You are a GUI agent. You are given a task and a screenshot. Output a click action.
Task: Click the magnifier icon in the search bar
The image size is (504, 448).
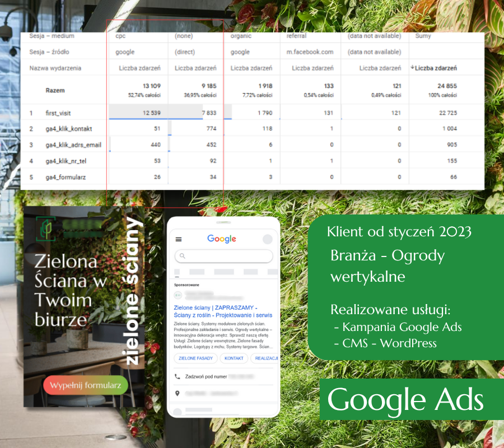[182, 256]
